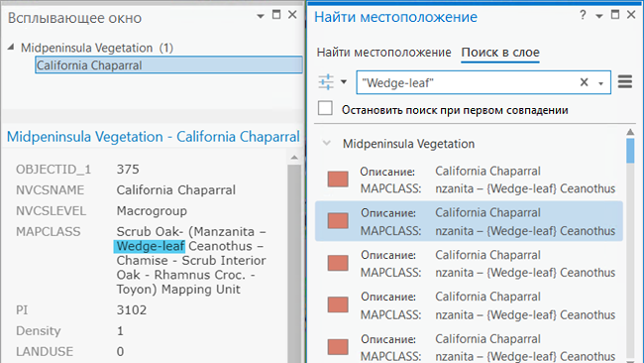Open the search history dropdown arrow
The image size is (644, 363).
pyautogui.click(x=600, y=83)
